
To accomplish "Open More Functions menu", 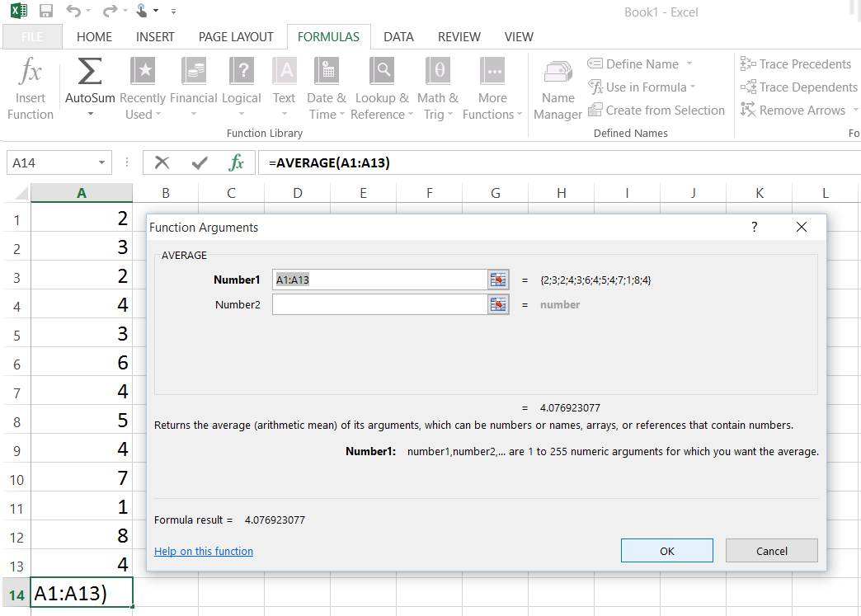I will click(492, 89).
